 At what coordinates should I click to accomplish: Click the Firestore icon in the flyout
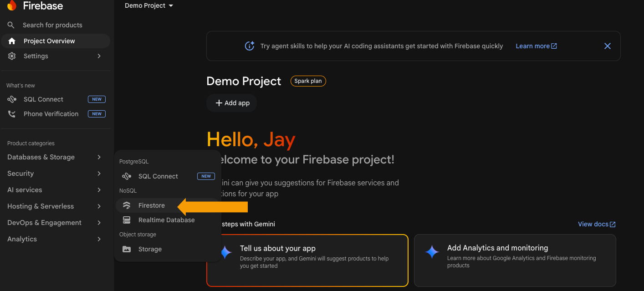[127, 205]
